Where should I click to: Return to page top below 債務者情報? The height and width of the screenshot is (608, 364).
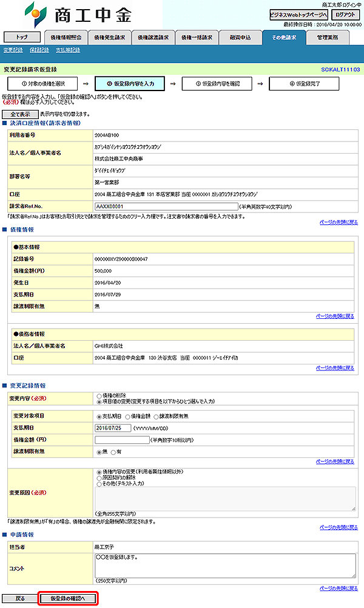click(335, 368)
